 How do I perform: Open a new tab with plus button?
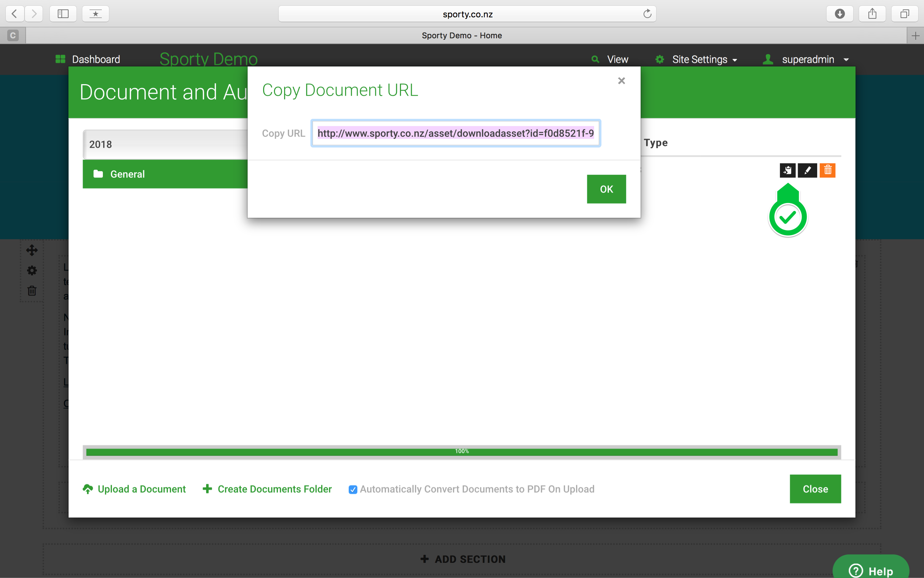(915, 35)
